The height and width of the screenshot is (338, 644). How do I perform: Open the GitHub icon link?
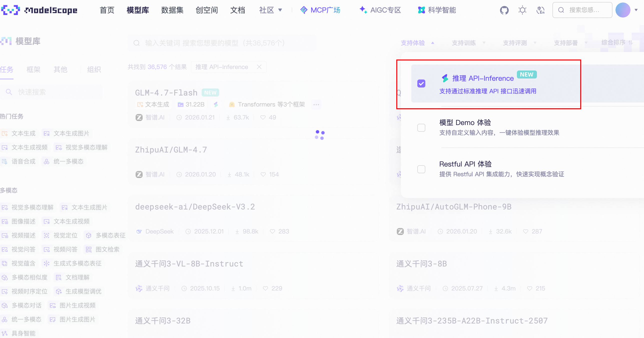click(x=504, y=10)
